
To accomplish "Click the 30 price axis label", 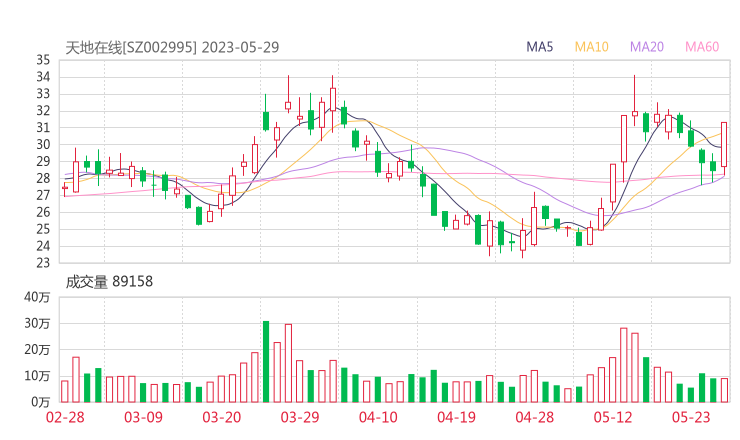I will click(x=43, y=144).
